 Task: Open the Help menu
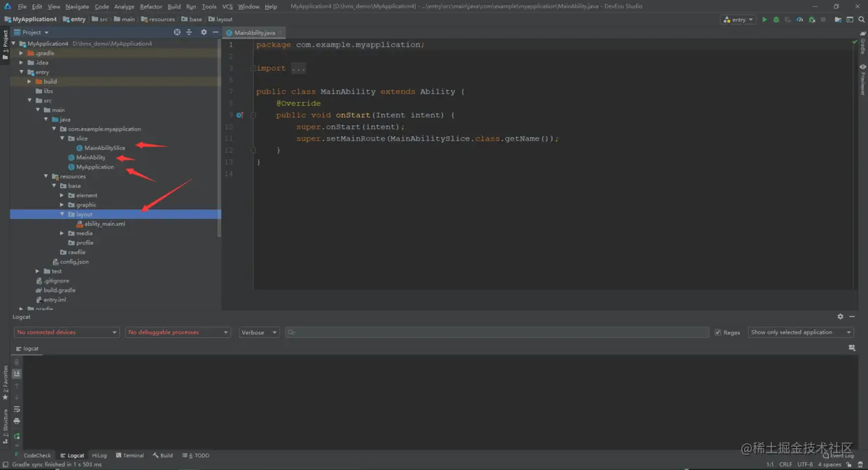(x=271, y=6)
